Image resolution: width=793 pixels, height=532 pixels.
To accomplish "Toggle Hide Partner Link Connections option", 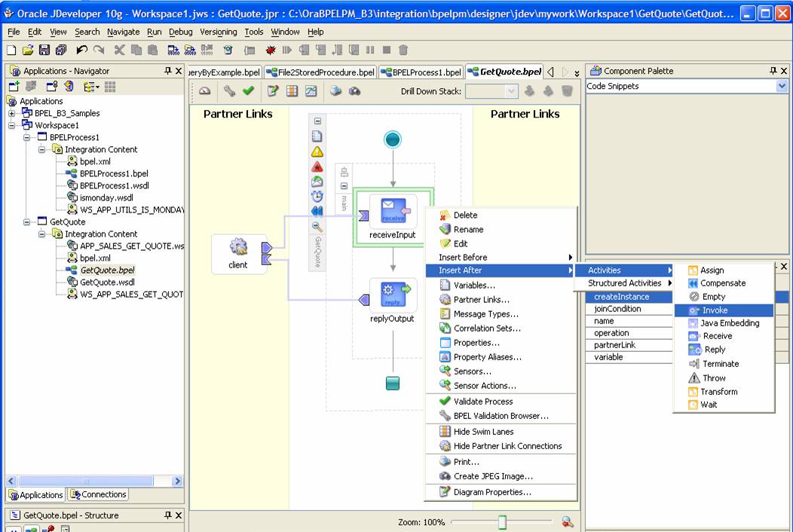I will tap(507, 446).
